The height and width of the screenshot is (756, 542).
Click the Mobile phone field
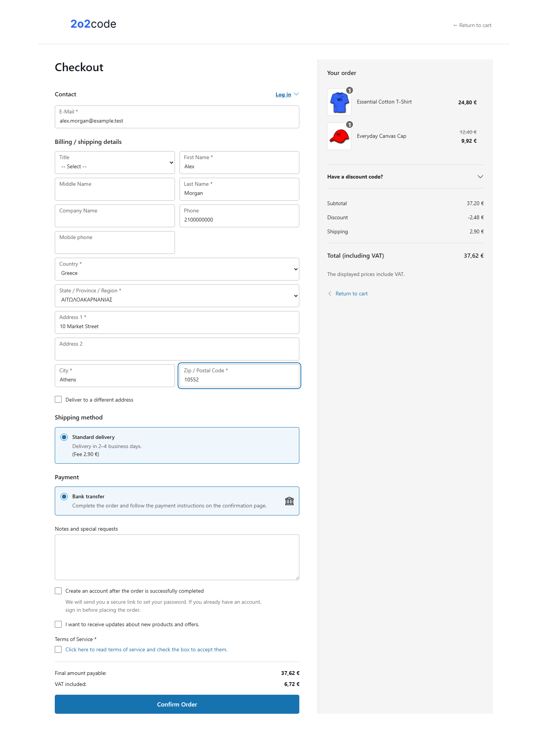pos(115,242)
